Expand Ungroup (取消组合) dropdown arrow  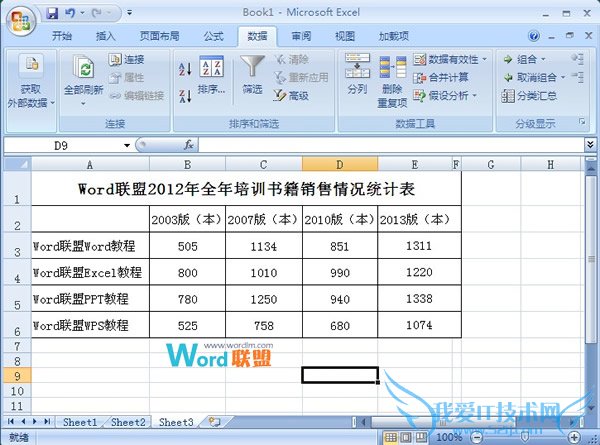tap(563, 78)
